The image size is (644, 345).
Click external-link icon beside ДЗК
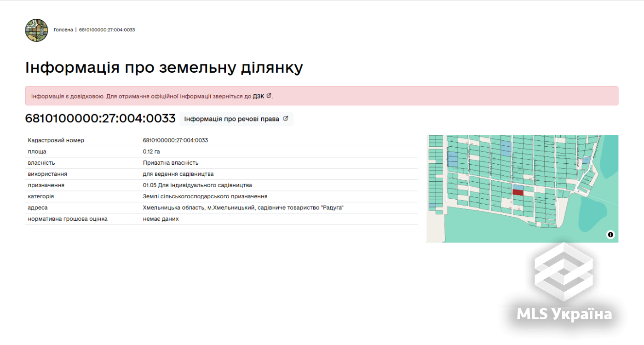[269, 96]
